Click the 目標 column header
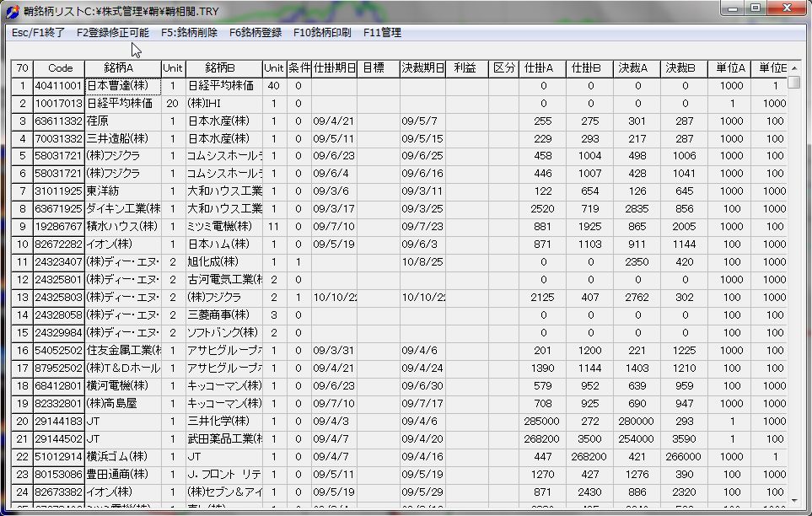This screenshot has width=812, height=516. pos(378,68)
